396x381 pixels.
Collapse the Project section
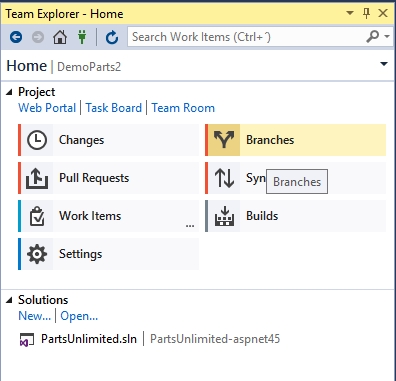pos(10,92)
